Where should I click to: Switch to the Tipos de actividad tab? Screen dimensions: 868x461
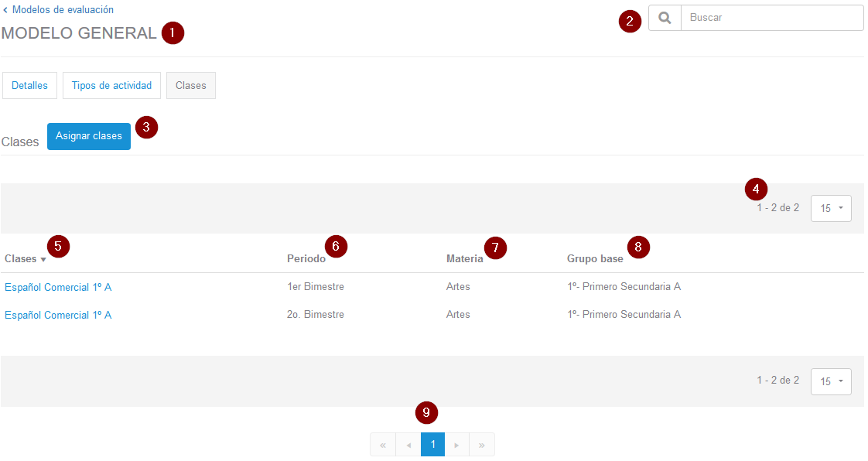(x=111, y=86)
